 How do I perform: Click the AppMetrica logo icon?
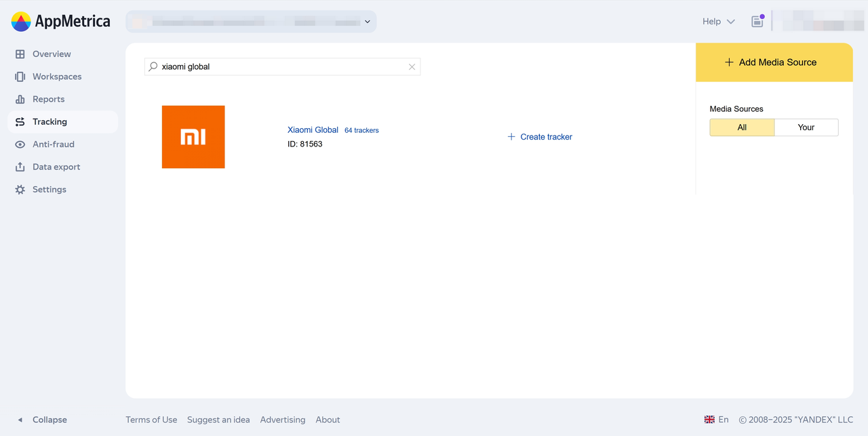(21, 22)
